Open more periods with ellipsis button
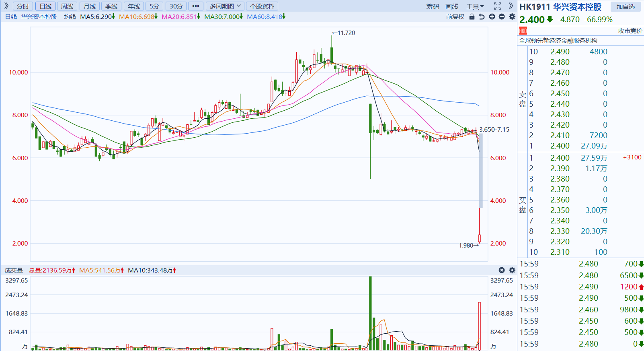This screenshot has width=644, height=351. coord(196,6)
